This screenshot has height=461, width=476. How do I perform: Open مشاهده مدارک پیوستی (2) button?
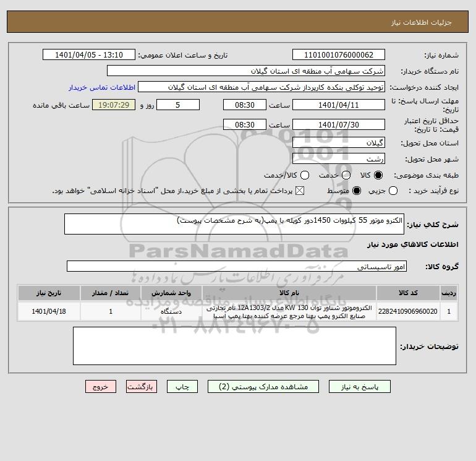click(263, 387)
